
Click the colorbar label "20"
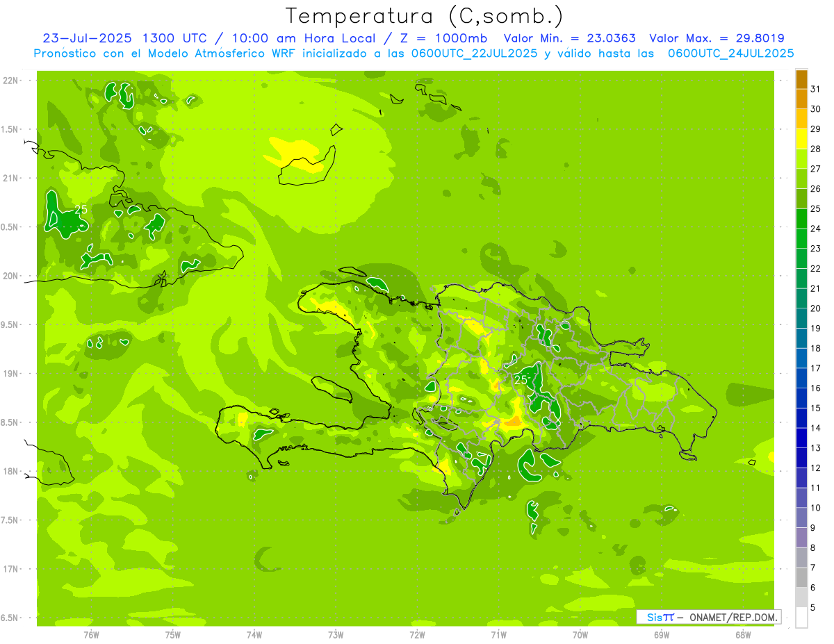tap(815, 308)
